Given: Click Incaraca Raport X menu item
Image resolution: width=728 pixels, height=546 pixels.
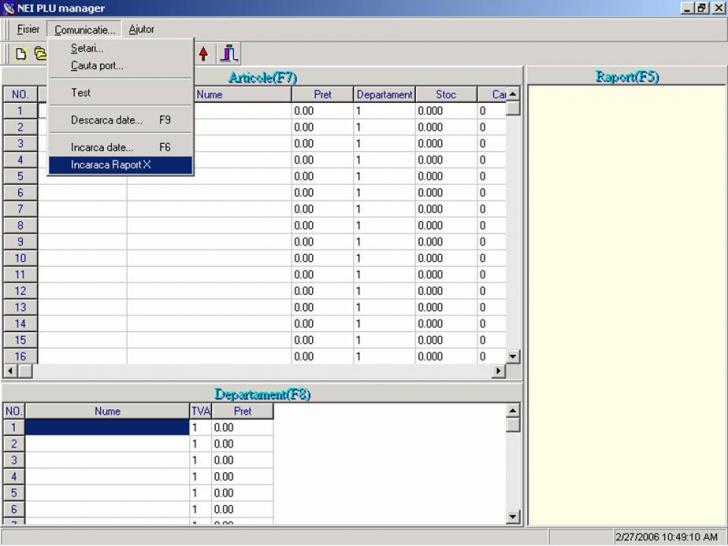Looking at the screenshot, I should (x=111, y=165).
